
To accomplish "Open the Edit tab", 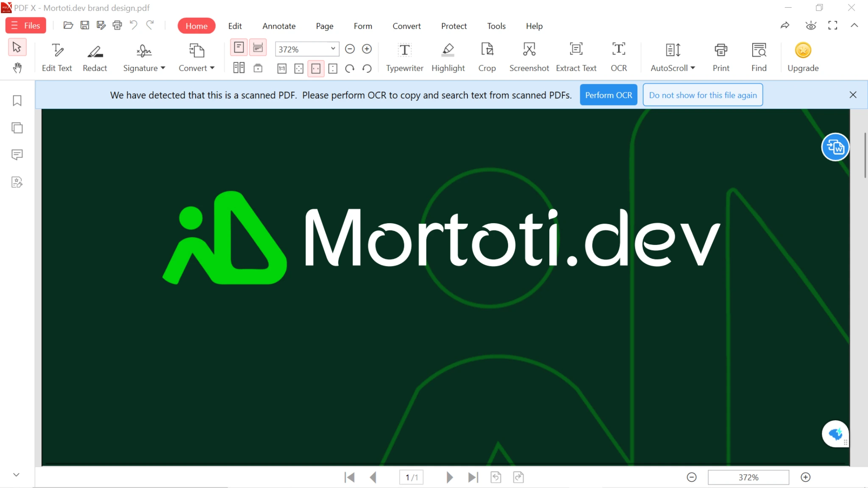I will click(235, 26).
